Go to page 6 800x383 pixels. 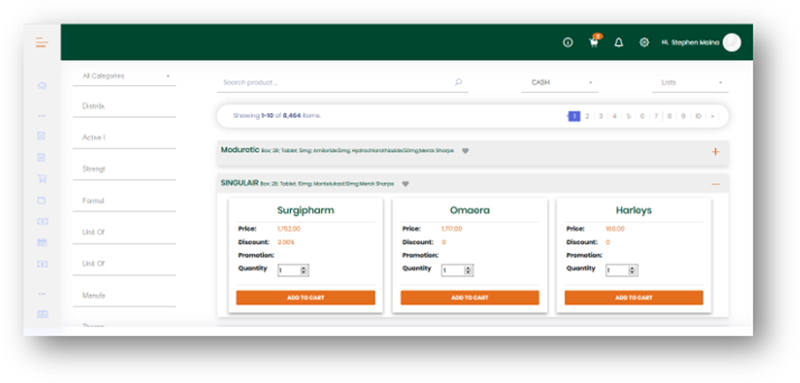[642, 116]
